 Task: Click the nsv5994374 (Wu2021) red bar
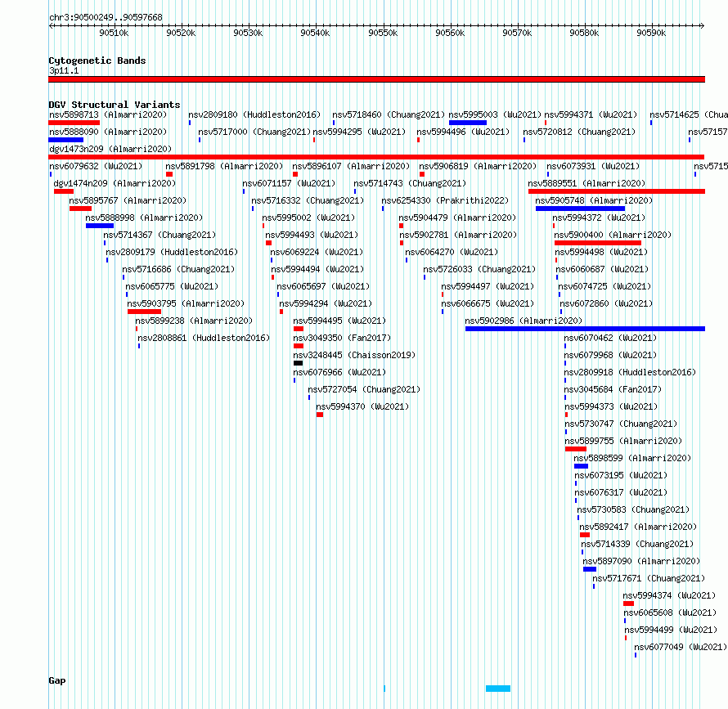628,604
